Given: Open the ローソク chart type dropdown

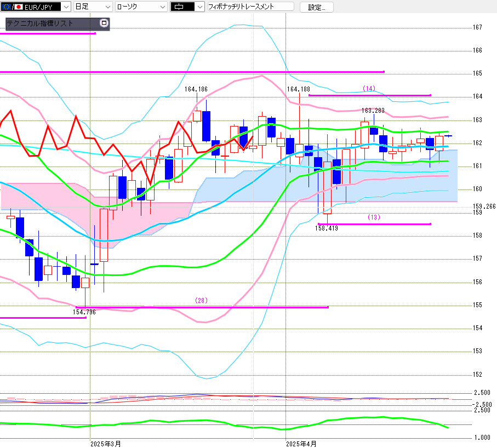Looking at the screenshot, I should pyautogui.click(x=141, y=7).
